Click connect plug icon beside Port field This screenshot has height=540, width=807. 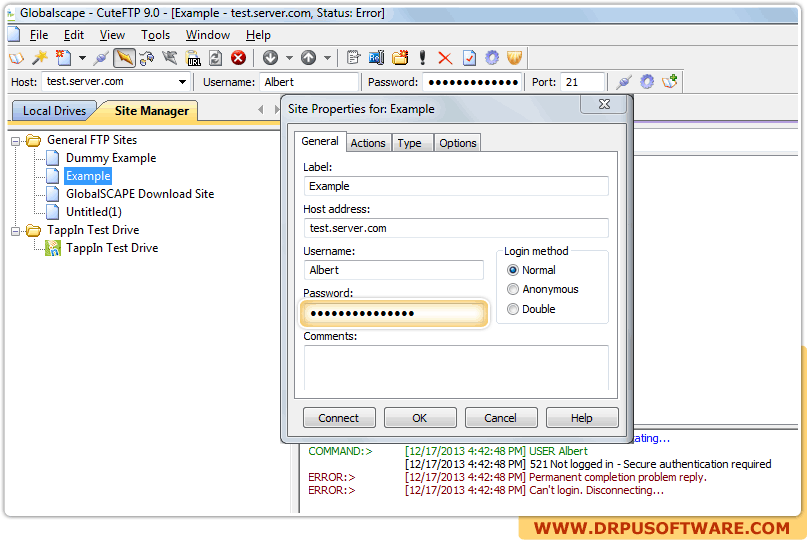click(x=624, y=82)
